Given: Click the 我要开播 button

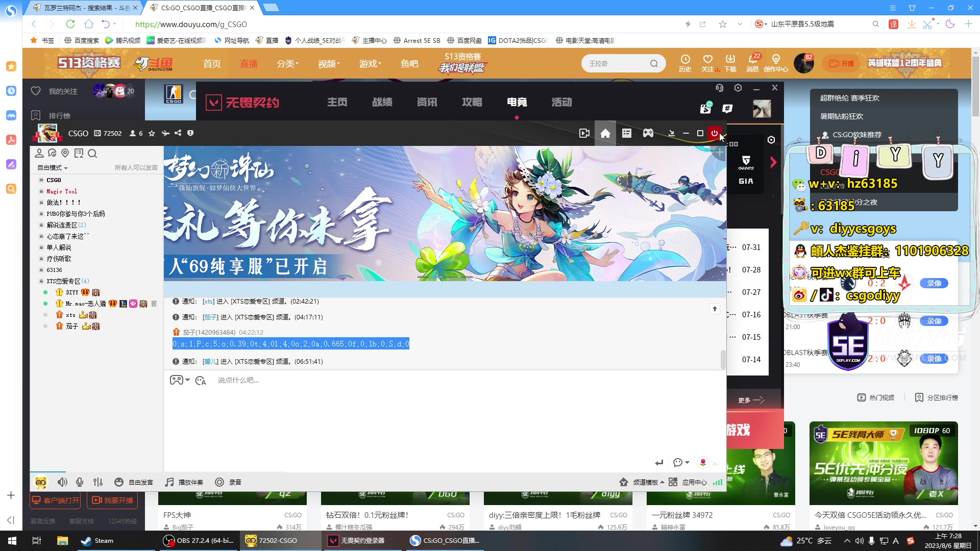Looking at the screenshot, I should [x=112, y=500].
